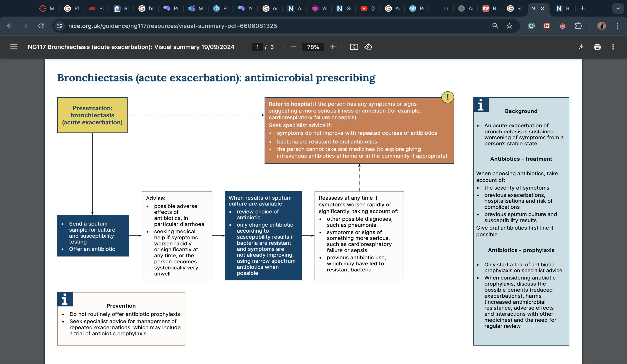Click 'bacteria are resistant to oral antibiotics' bullet
Image resolution: width=627 pixels, height=364 pixels.
[x=327, y=141]
